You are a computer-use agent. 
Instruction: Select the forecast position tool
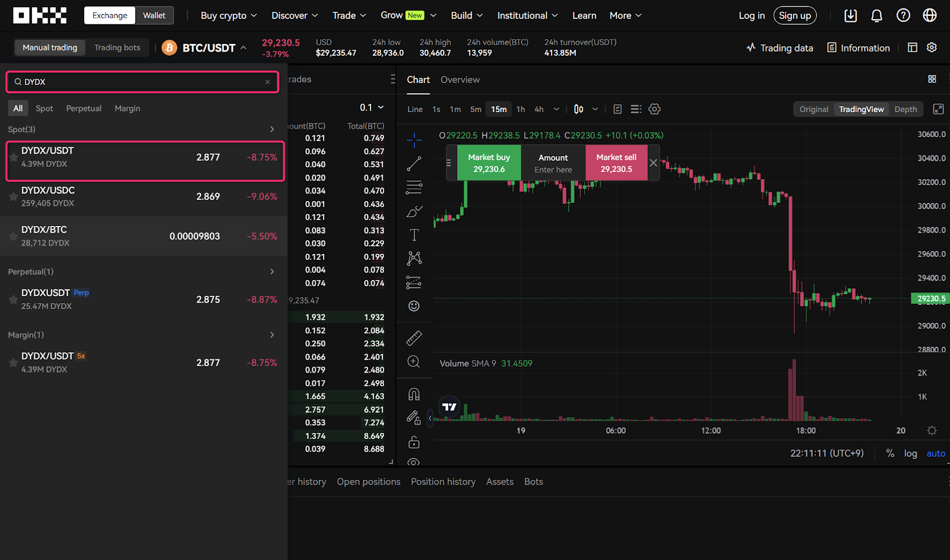pos(414,282)
